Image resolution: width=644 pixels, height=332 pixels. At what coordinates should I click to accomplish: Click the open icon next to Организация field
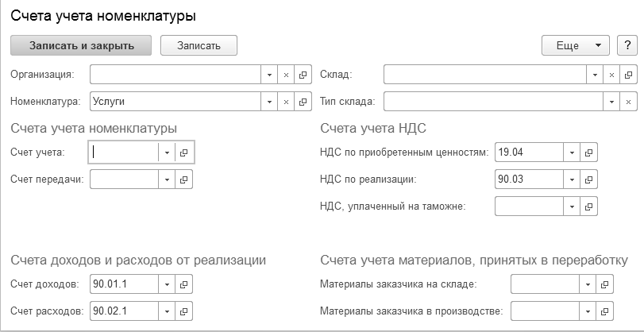coord(303,75)
